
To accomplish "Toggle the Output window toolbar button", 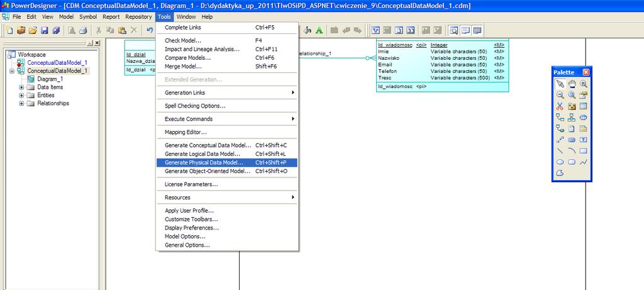I will pyautogui.click(x=465, y=30).
